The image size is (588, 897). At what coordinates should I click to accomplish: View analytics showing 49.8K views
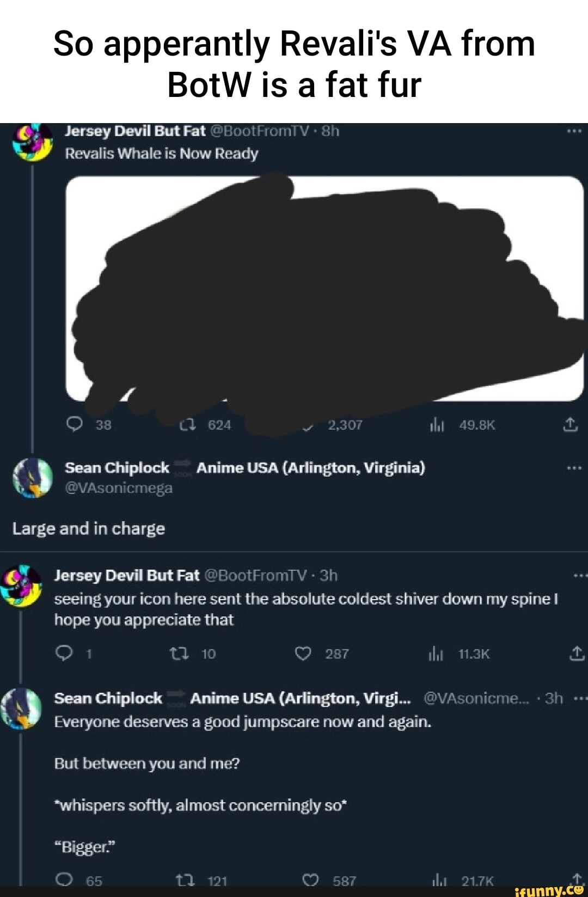[437, 425]
